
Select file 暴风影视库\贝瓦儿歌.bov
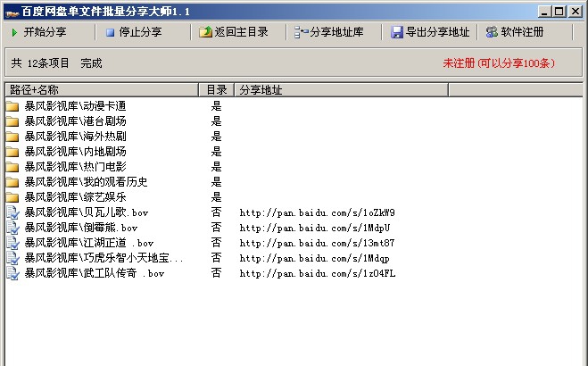(x=87, y=212)
